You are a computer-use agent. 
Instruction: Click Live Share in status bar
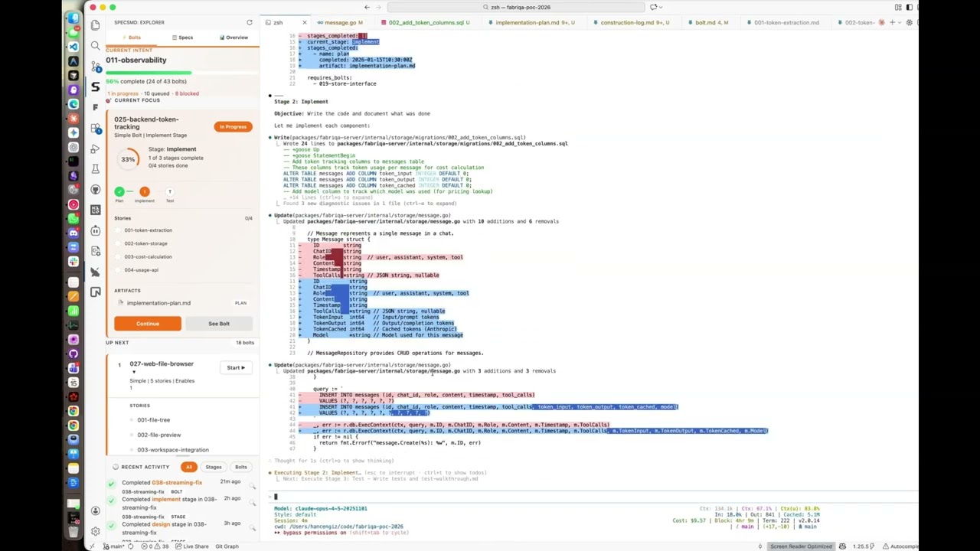(x=192, y=546)
